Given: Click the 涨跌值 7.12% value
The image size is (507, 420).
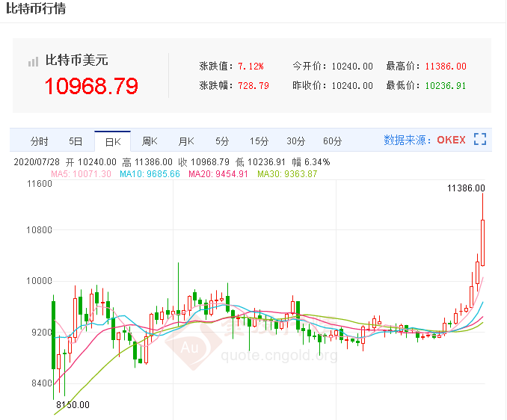Looking at the screenshot, I should tap(251, 67).
